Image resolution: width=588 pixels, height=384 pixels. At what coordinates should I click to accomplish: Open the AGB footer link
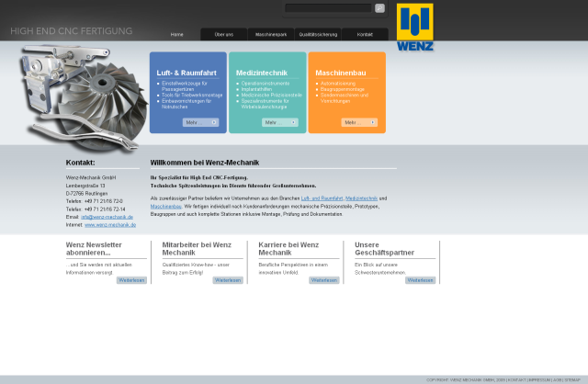(558, 380)
